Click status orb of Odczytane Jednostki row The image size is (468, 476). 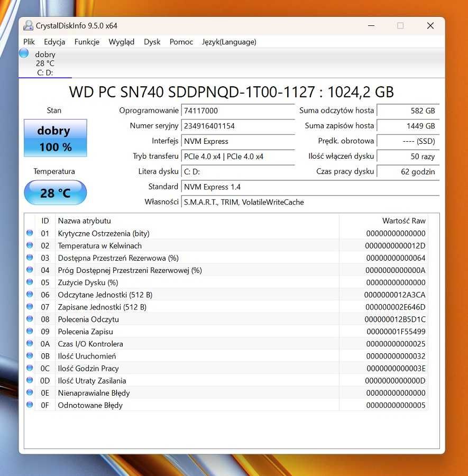pos(30,294)
